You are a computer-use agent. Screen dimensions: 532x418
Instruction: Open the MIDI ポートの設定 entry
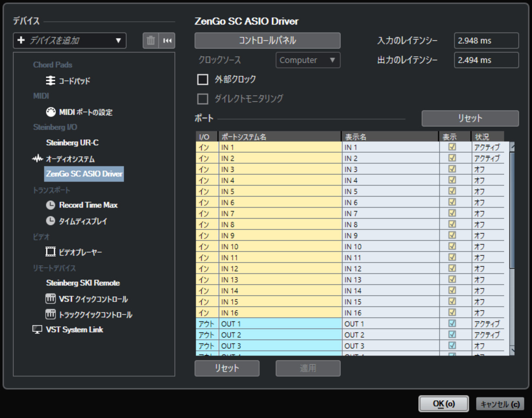86,113
